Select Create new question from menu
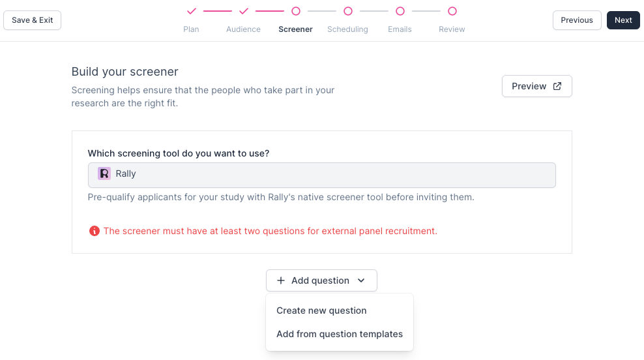 click(321, 310)
